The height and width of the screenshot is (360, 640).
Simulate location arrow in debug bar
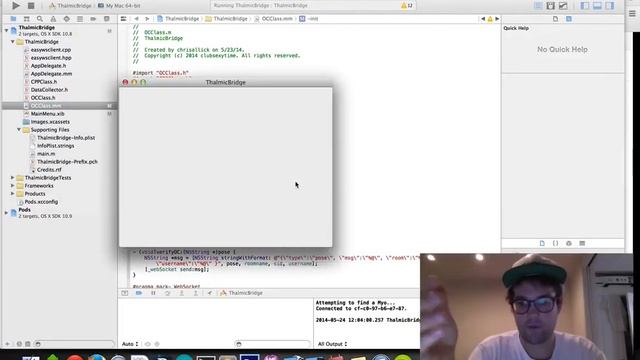tap(210, 293)
